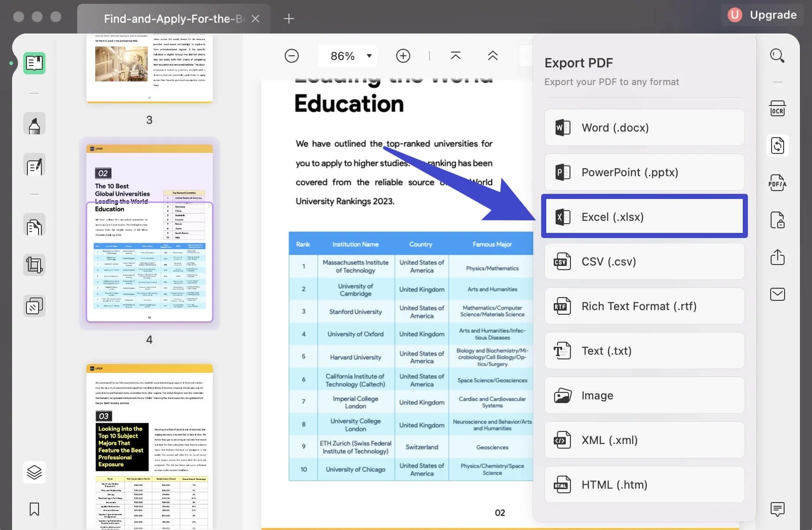This screenshot has height=530, width=812.
Task: Switch to the Find-and-Apply-For-the-B tab
Action: 174,19
